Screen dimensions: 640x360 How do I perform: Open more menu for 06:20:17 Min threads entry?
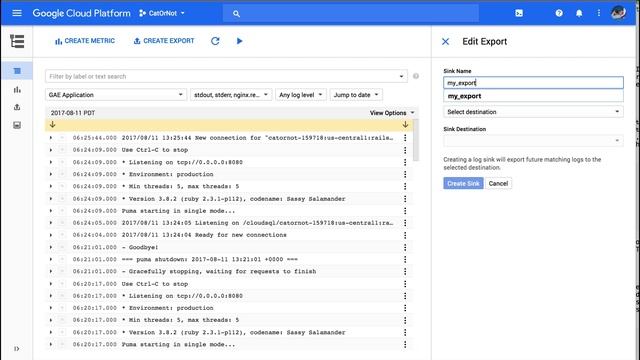tap(405, 320)
